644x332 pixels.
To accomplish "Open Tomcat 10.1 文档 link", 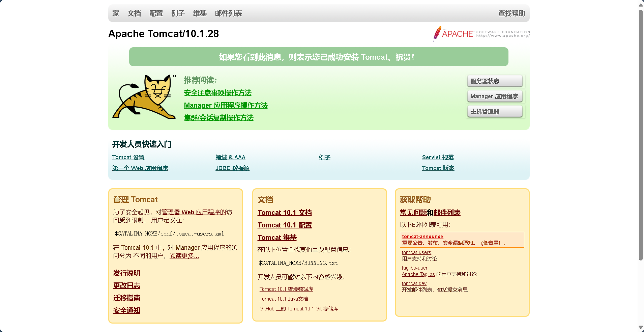I will [285, 213].
